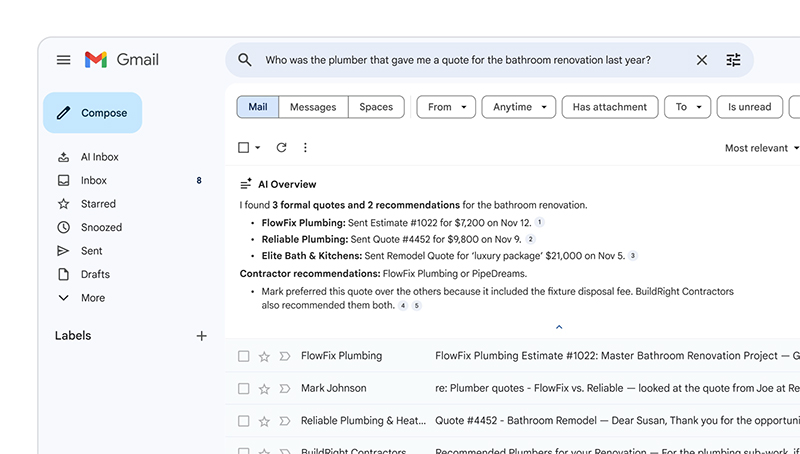Toggle the Is unread filter
800x454 pixels.
pos(749,107)
